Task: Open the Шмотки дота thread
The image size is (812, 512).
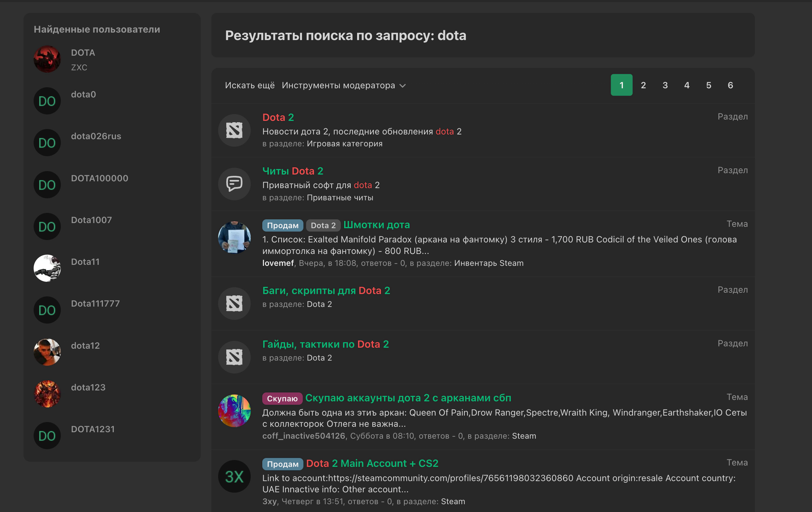Action: tap(376, 225)
